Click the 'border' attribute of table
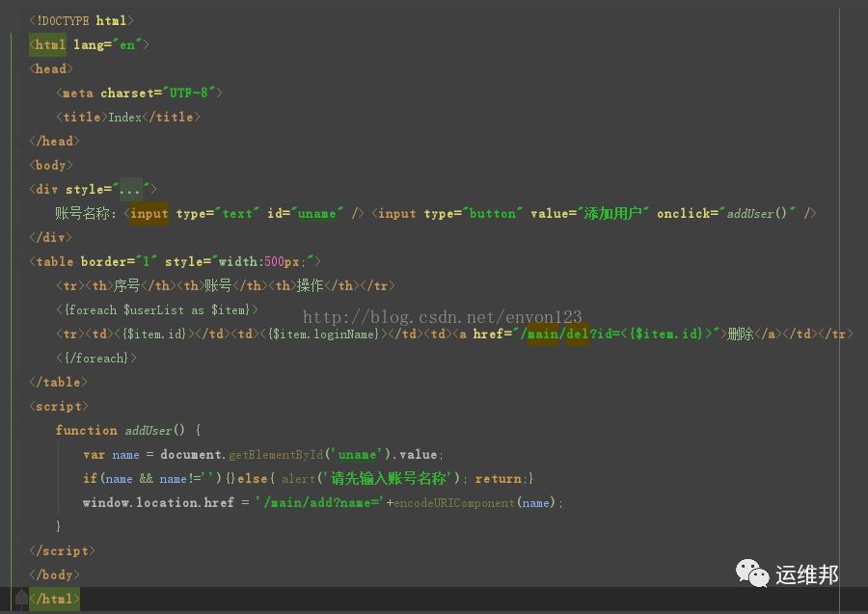The height and width of the screenshot is (614, 868). click(x=103, y=261)
